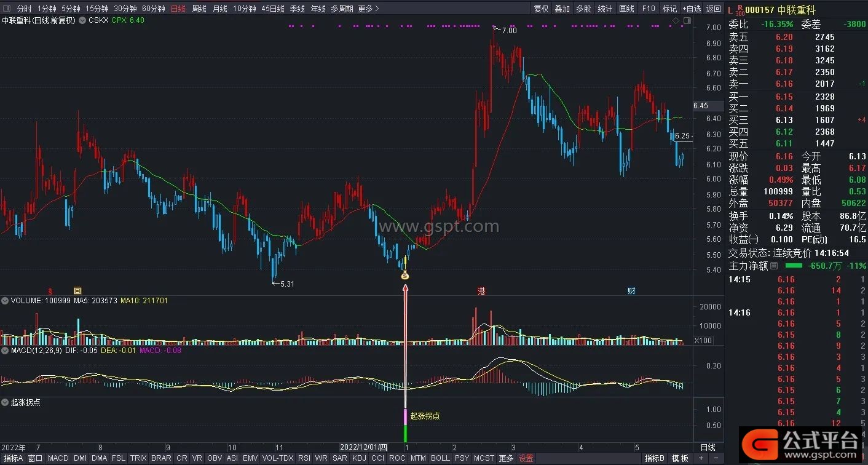Zoom in chart with plus button
The image size is (868, 465).
701,458
